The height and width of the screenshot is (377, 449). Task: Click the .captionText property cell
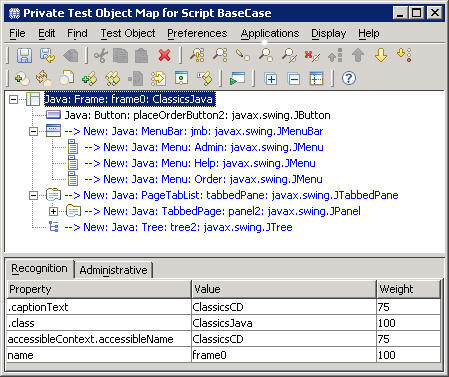tap(99, 307)
